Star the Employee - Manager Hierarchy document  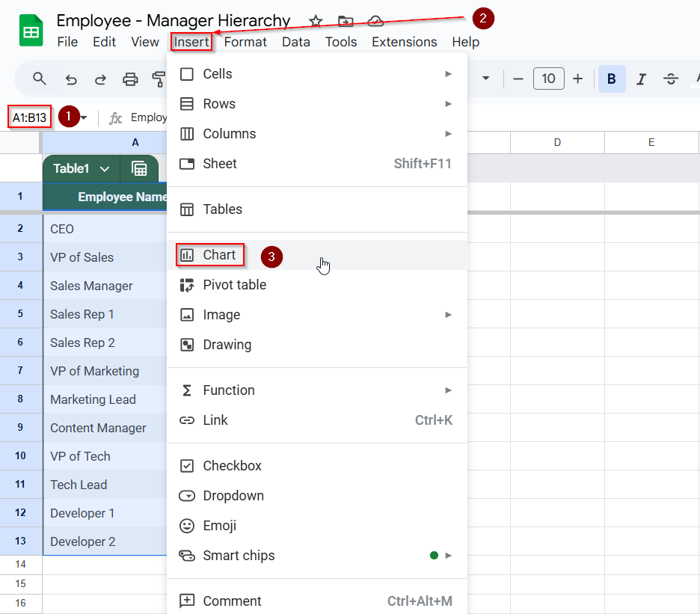(316, 21)
